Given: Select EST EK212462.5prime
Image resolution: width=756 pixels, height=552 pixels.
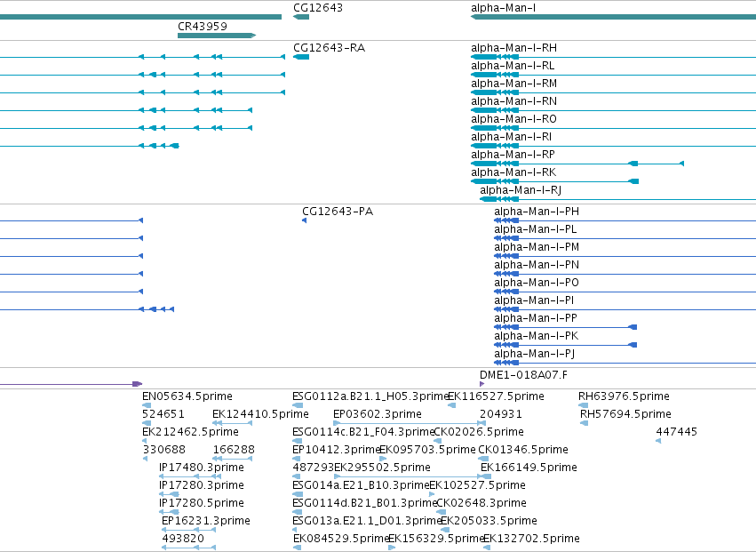Looking at the screenshot, I should pyautogui.click(x=190, y=432).
